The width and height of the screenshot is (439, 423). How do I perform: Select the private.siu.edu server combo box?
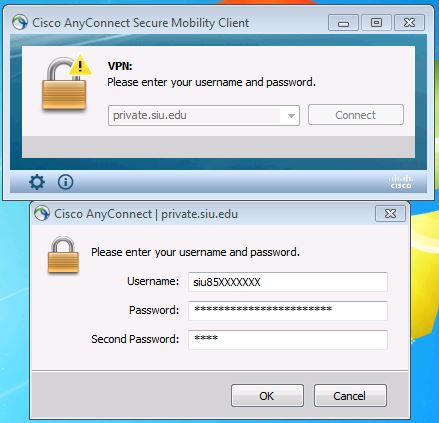[204, 116]
